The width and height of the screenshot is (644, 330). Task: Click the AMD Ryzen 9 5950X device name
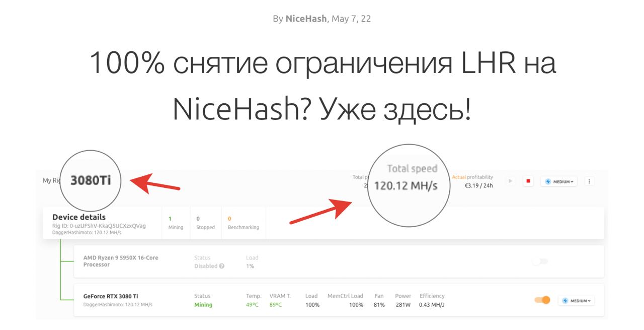point(121,261)
